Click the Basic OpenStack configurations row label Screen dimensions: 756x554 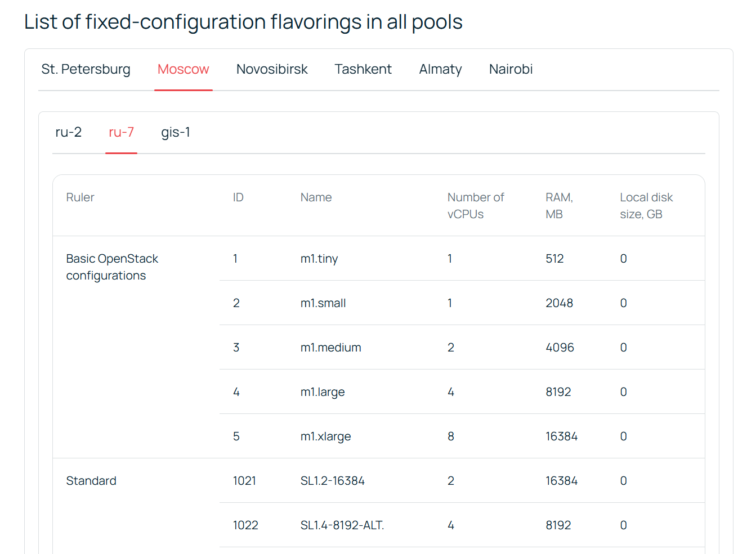(112, 267)
